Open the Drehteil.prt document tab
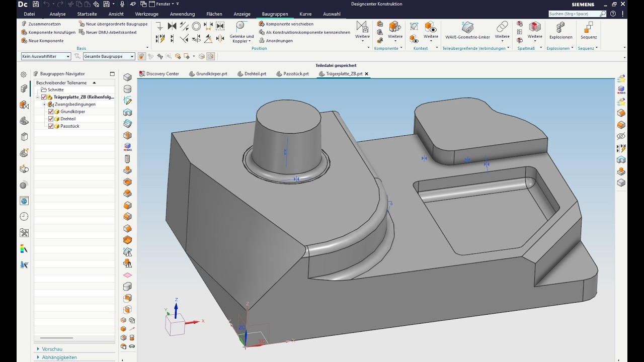The image size is (644, 362). [252, 74]
